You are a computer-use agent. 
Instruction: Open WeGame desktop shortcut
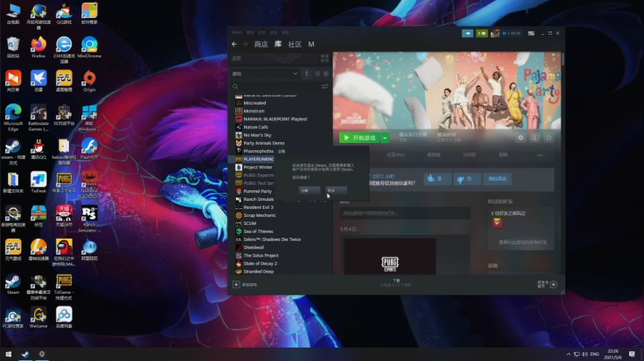coord(38,317)
